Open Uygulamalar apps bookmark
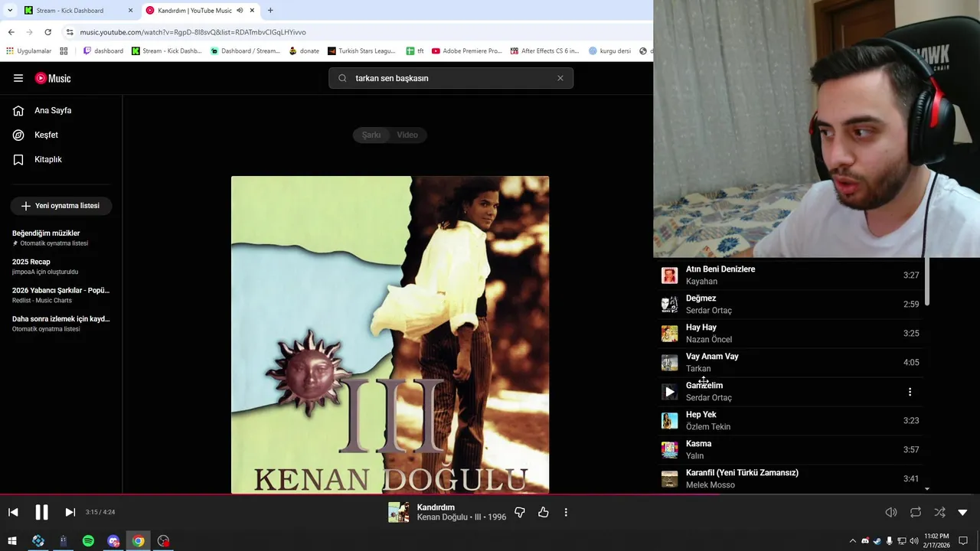Viewport: 980px width, 551px height. click(28, 51)
